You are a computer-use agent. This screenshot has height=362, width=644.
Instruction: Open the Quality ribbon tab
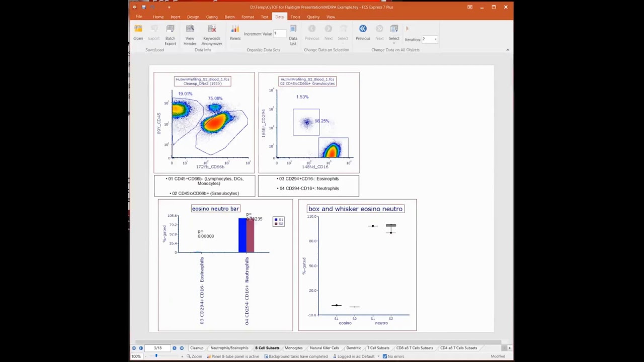pos(313,17)
